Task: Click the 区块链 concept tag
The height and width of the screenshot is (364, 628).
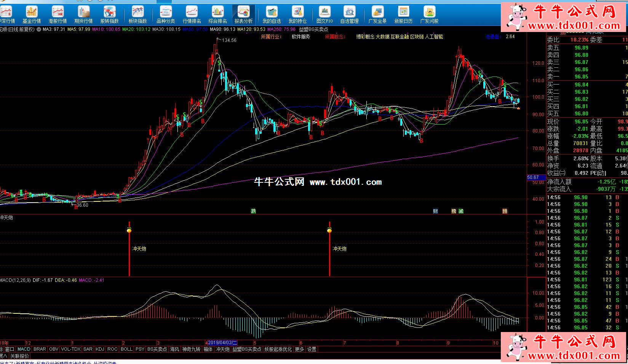Action: [417, 37]
